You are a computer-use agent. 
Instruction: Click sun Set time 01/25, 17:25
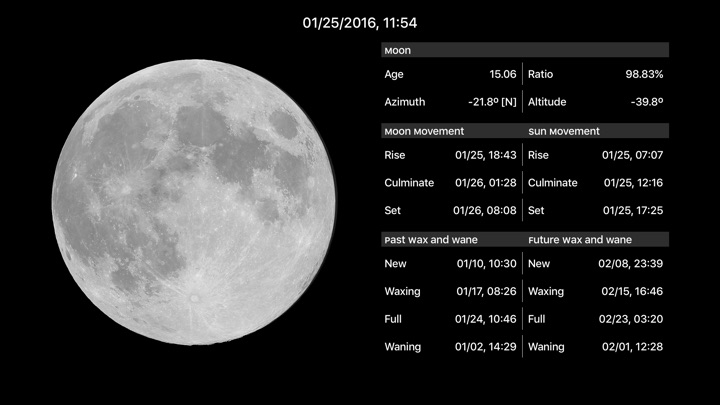633,210
